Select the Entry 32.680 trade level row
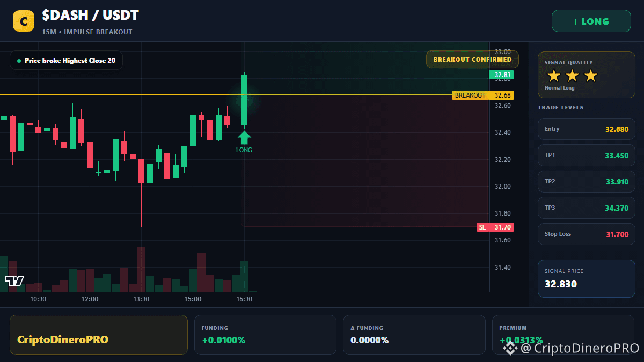The height and width of the screenshot is (362, 644). pos(586,129)
